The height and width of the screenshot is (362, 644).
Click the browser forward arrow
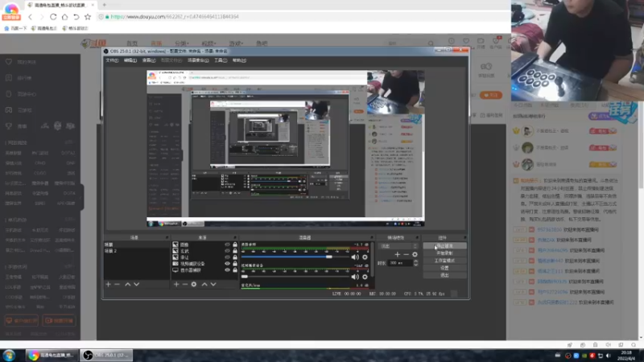[42, 17]
